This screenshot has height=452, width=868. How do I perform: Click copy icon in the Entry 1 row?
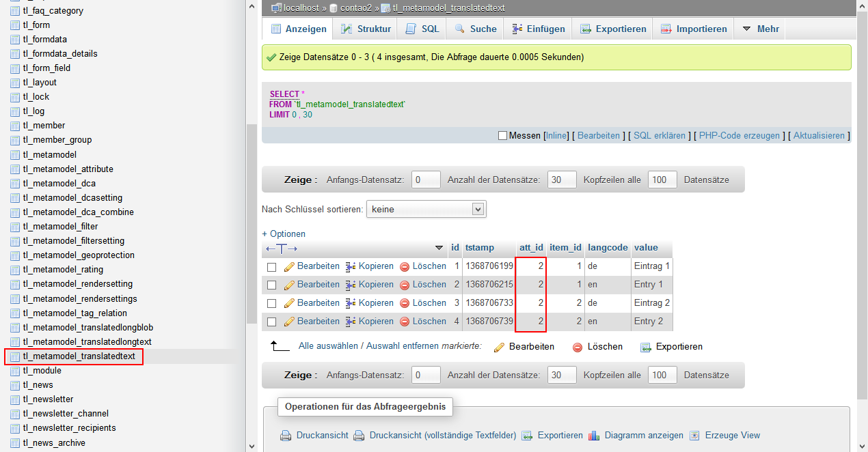point(351,285)
